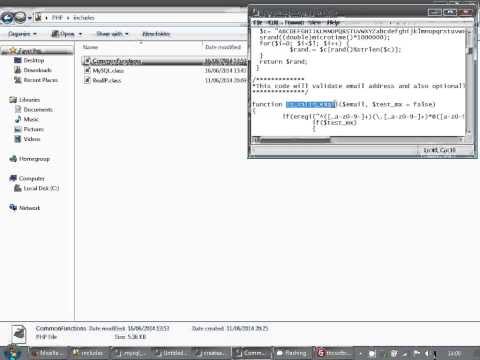
Task: Click the 'return $rand;' line in Notepad
Action: (283, 62)
